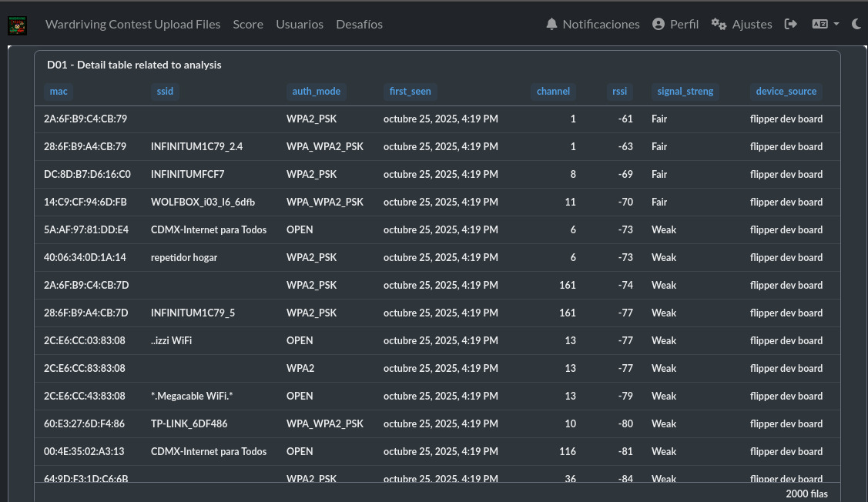
Task: Click the logout arrow icon
Action: pos(791,24)
